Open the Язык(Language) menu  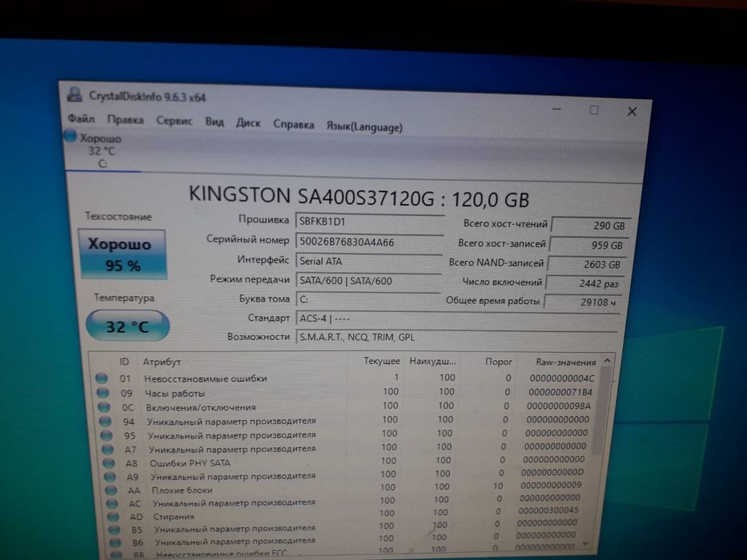tap(364, 127)
